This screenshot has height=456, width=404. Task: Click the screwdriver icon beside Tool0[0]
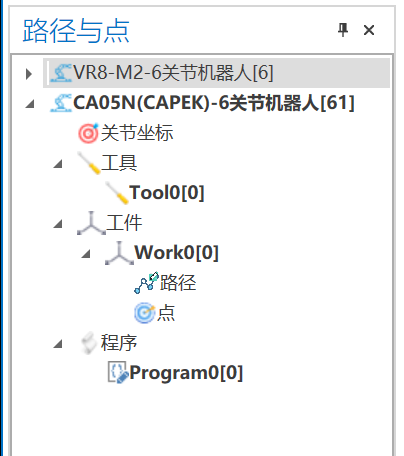pos(117,193)
